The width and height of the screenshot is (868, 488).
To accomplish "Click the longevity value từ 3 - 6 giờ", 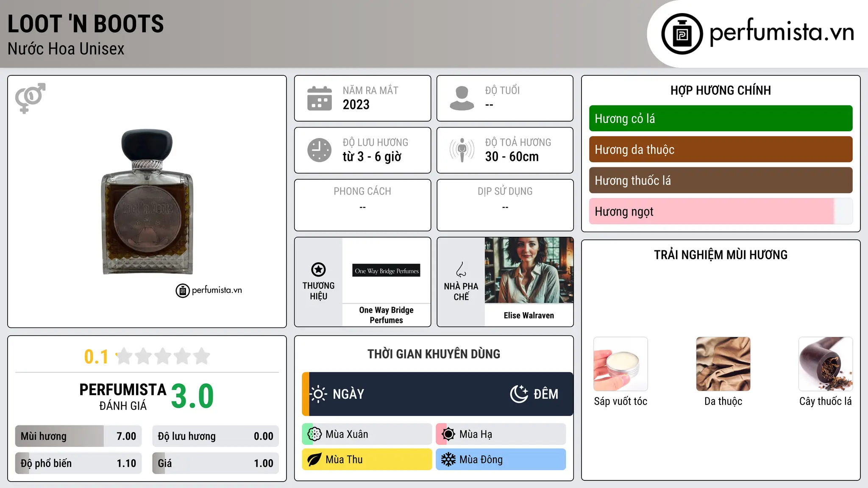I will (372, 157).
